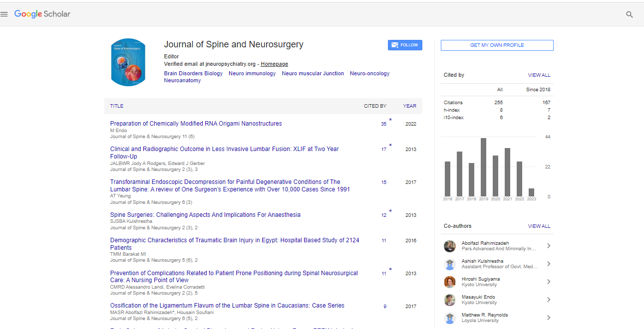Click asterisk on Prone Positioning citation count
Viewport: 644px width, 329px height.
(x=390, y=270)
